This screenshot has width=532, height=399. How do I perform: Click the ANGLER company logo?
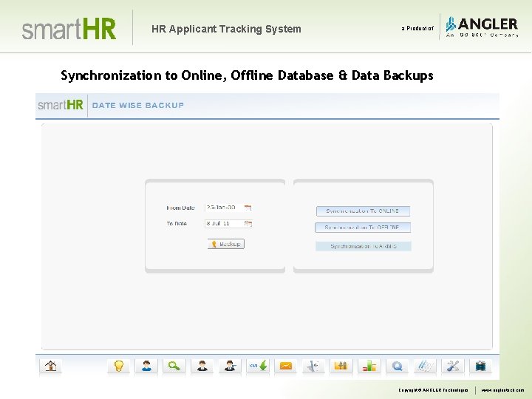(x=482, y=27)
